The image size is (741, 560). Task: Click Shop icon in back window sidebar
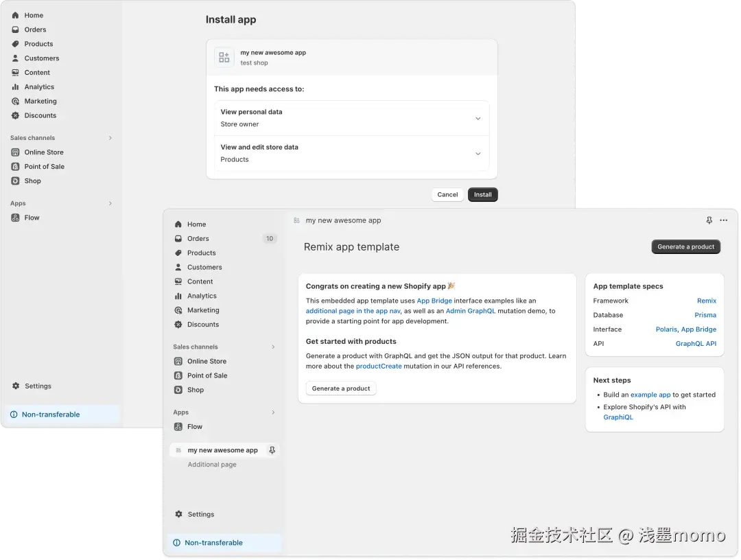(15, 181)
